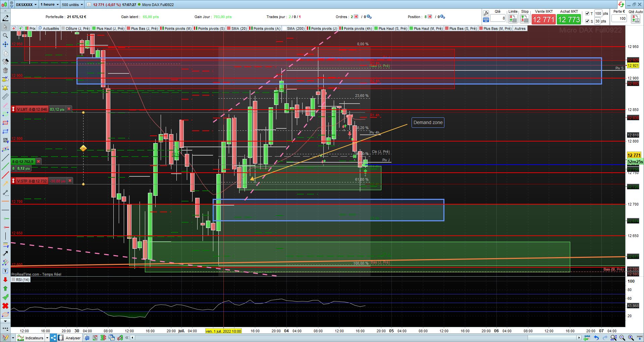The height and width of the screenshot is (342, 644).
Task: Toggle Plus Haut (J, Pré) indicator
Action: point(108,28)
